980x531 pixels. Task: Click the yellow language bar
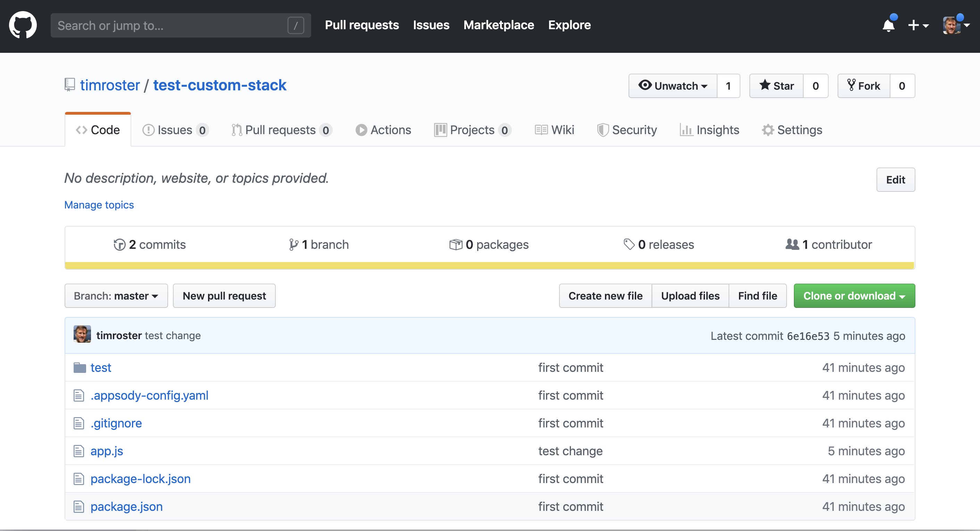coord(490,266)
